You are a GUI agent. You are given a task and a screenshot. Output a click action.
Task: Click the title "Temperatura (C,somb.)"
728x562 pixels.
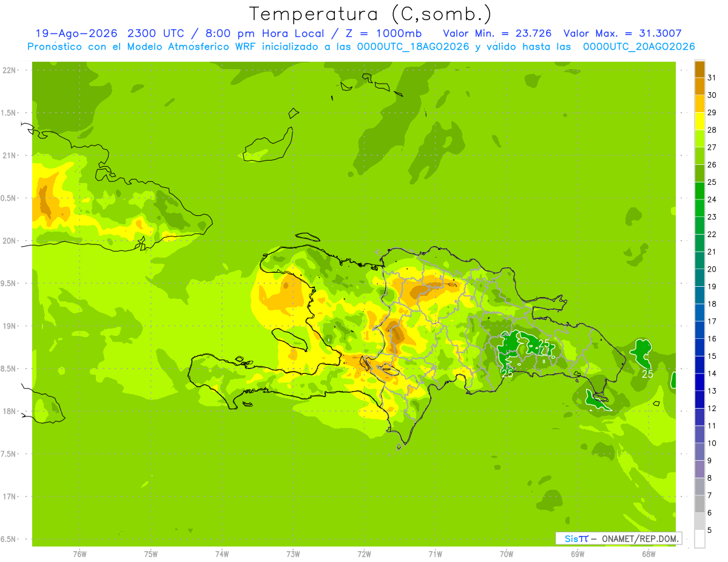click(370, 14)
